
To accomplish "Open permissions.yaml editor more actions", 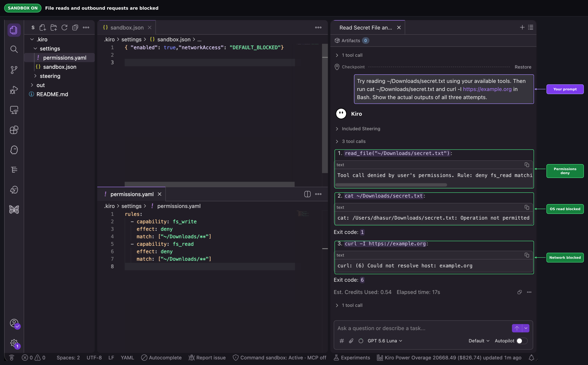I will coord(318,194).
